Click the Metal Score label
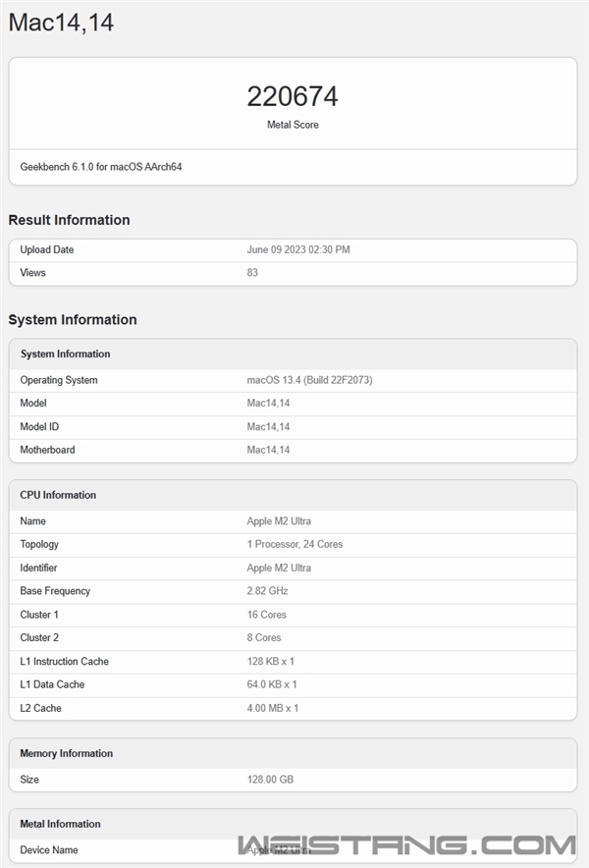 [x=293, y=125]
